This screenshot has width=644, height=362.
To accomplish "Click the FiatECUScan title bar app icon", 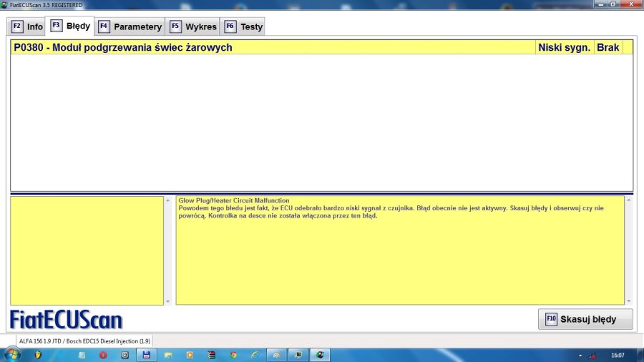I will pos(4,5).
